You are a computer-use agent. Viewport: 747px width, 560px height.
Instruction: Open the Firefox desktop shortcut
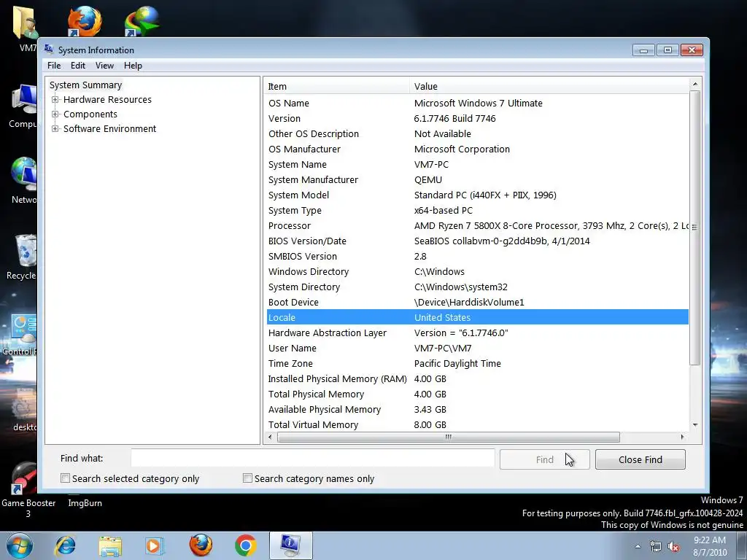pyautogui.click(x=85, y=21)
